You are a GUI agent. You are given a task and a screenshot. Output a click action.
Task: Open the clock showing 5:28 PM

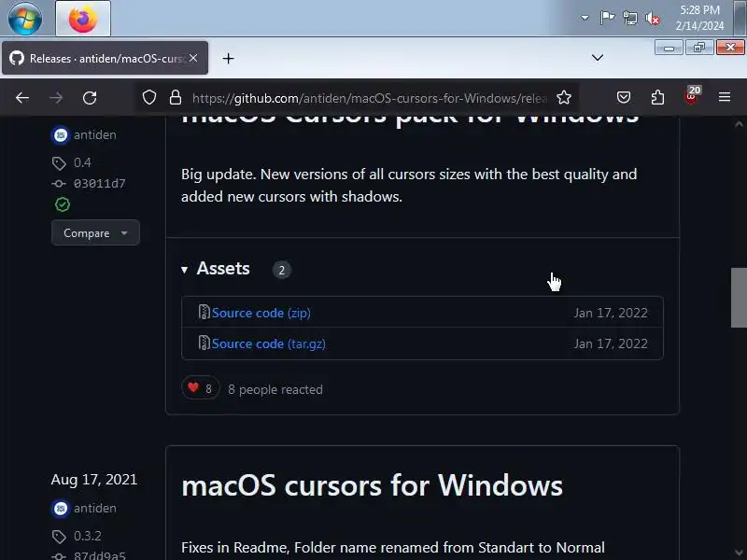[699, 18]
